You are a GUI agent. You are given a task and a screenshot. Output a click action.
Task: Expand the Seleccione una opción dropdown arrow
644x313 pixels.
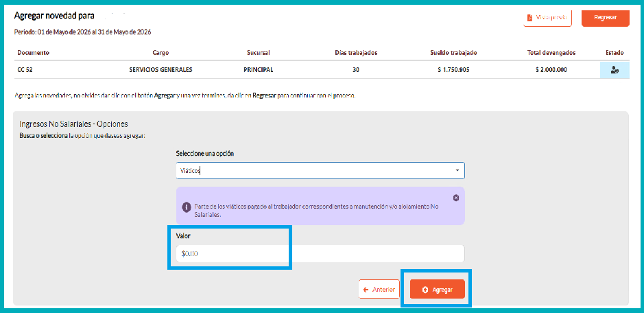click(x=457, y=171)
